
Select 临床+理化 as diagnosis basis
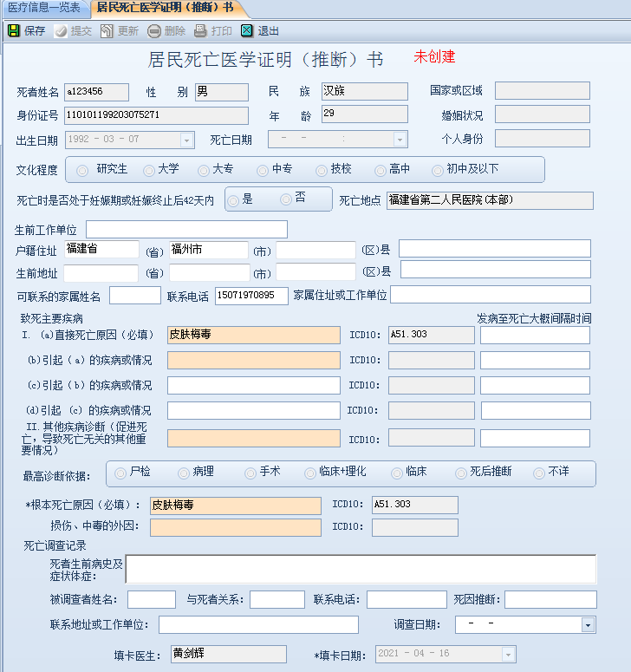pyautogui.click(x=309, y=473)
